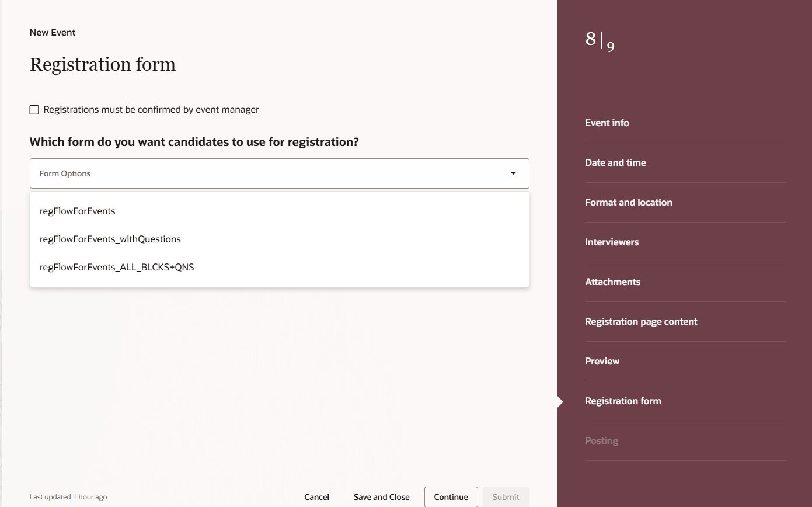
Task: Open the Attachments step
Action: 613,282
